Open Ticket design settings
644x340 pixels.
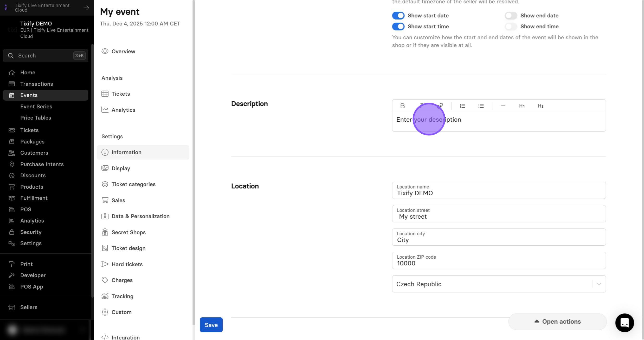pyautogui.click(x=143, y=248)
